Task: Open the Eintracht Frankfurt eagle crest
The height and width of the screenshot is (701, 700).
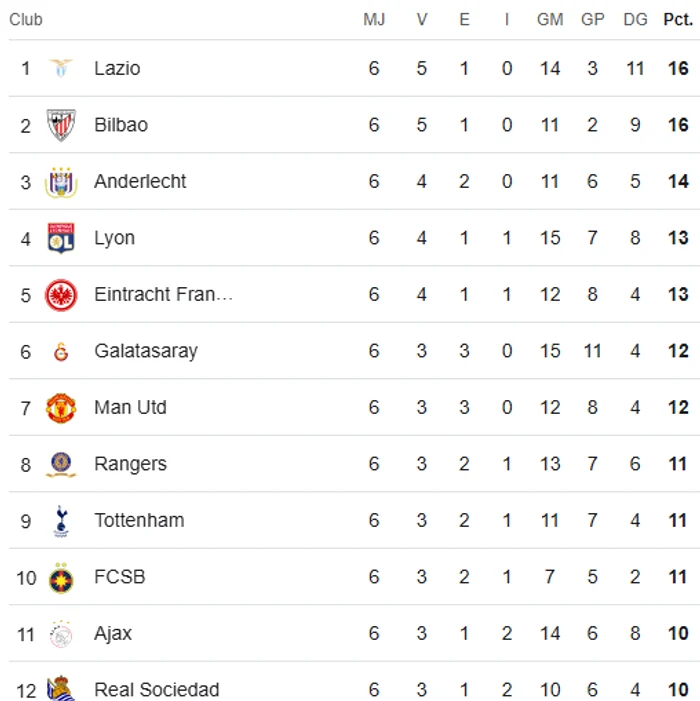Action: (x=61, y=295)
